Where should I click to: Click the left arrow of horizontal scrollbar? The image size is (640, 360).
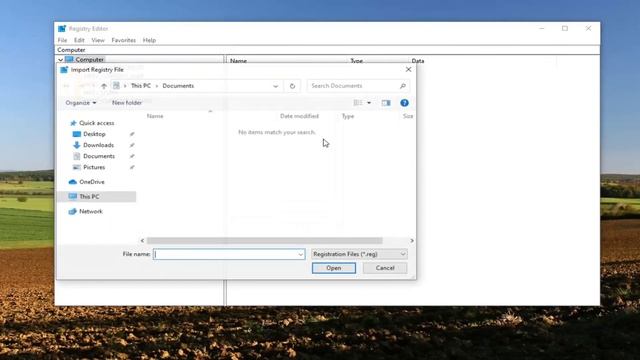pos(142,241)
